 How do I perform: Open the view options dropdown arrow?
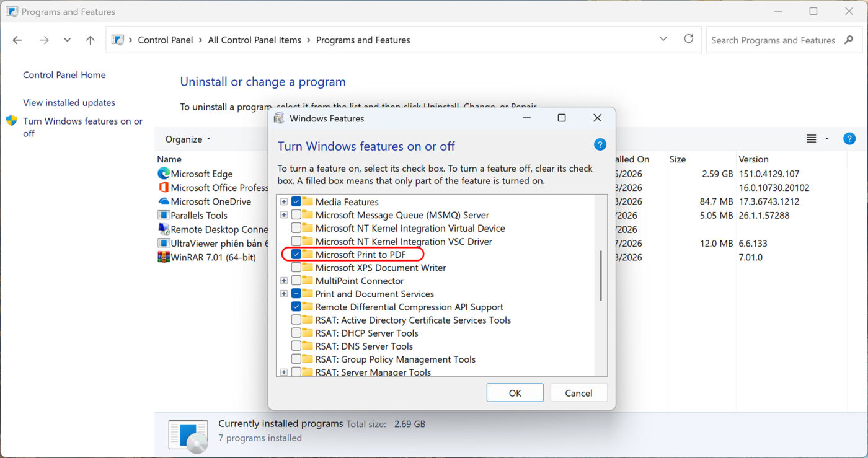pyautogui.click(x=827, y=139)
